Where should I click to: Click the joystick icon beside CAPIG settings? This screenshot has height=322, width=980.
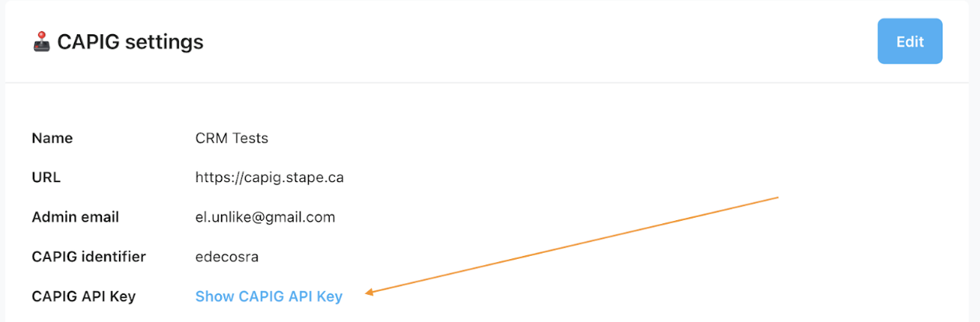(x=41, y=41)
